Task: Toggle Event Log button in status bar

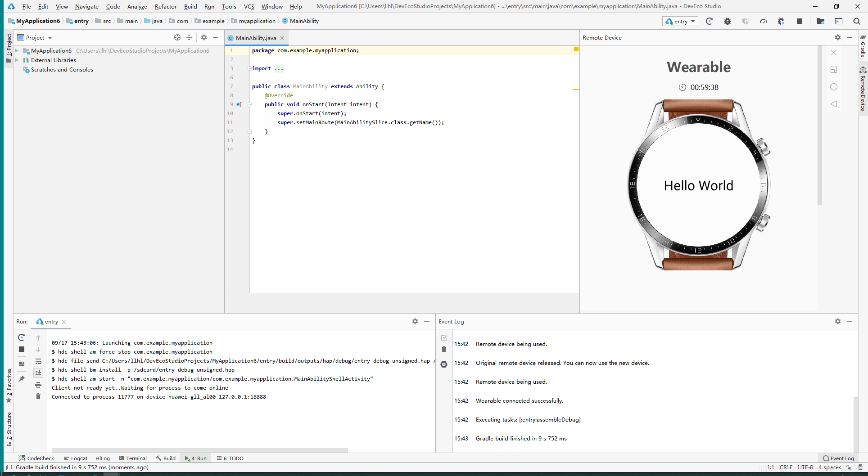Action: 838,458
